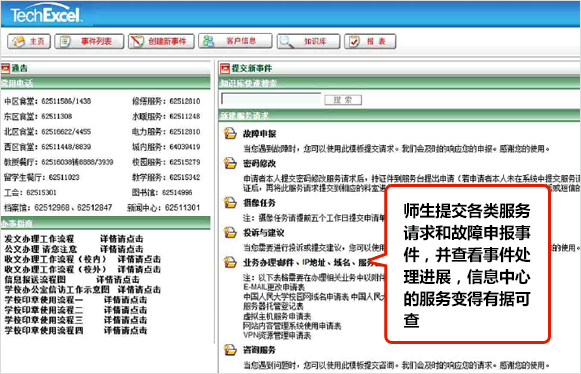Click the knowledge base search input field
The width and height of the screenshot is (581, 374).
[x=271, y=99]
